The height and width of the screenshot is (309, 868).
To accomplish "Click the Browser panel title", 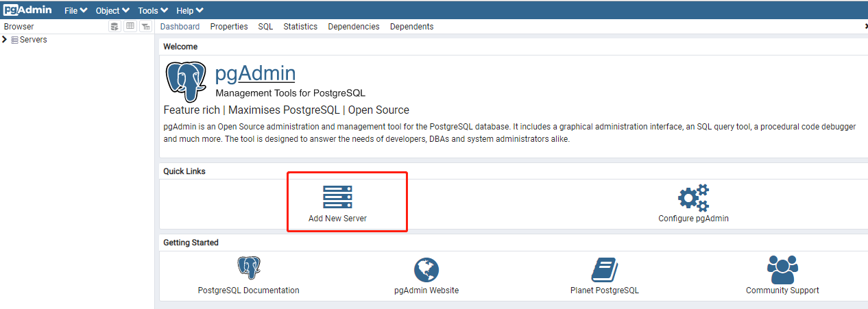I will pos(19,27).
